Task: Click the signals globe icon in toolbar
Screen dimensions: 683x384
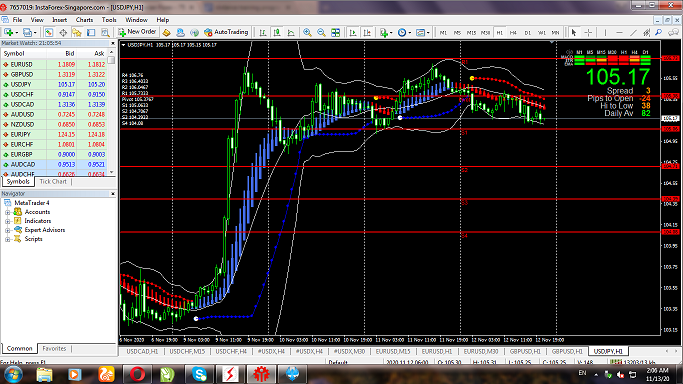Action: click(194, 32)
